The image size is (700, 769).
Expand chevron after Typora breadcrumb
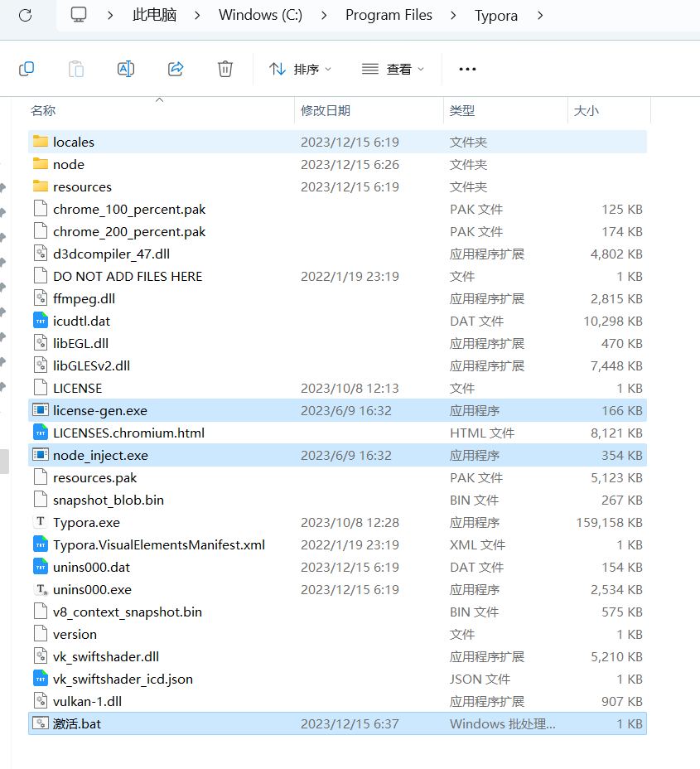(x=540, y=16)
